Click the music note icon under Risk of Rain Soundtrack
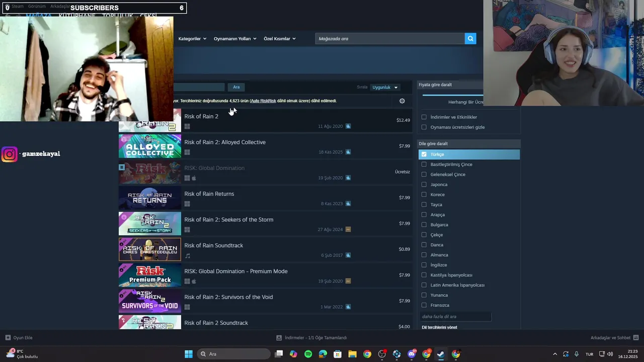 point(187,255)
